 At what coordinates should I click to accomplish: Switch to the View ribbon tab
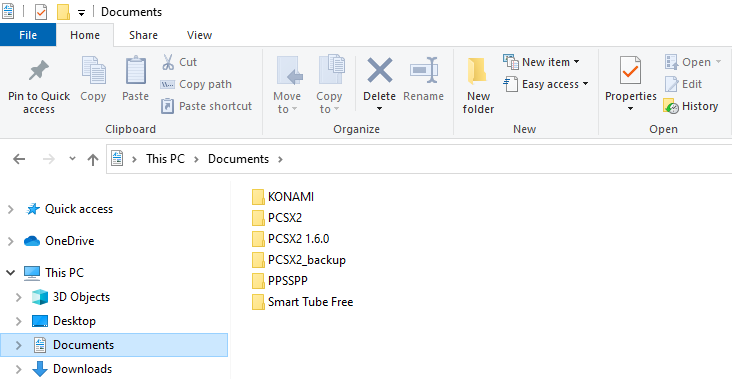pyautogui.click(x=199, y=35)
